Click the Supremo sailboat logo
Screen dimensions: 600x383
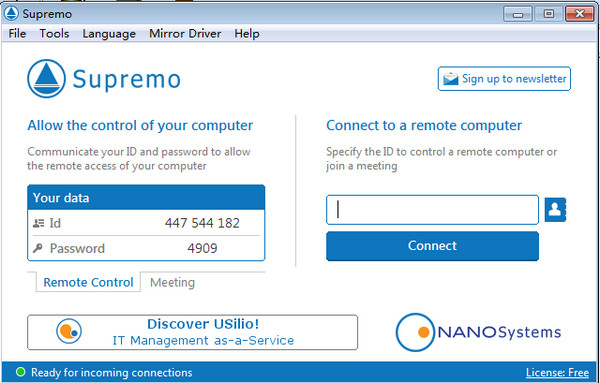46,78
